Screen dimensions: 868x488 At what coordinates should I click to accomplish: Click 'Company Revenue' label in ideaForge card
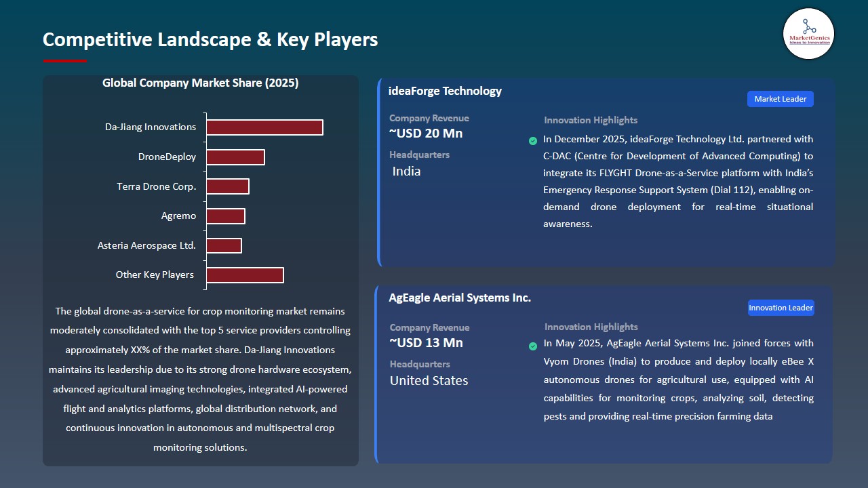click(429, 119)
